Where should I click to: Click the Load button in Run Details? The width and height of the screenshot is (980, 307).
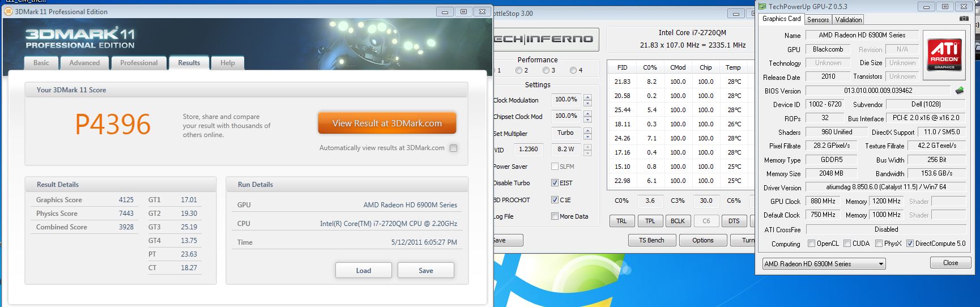pos(364,270)
